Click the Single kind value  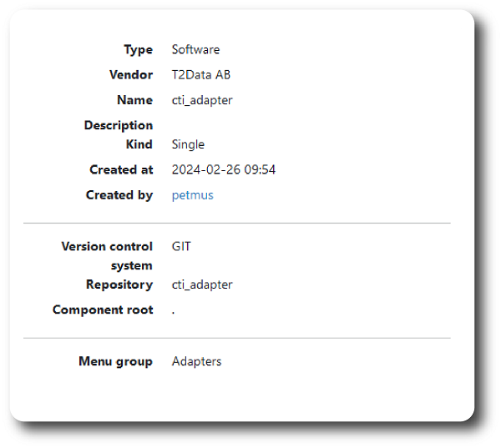(188, 144)
